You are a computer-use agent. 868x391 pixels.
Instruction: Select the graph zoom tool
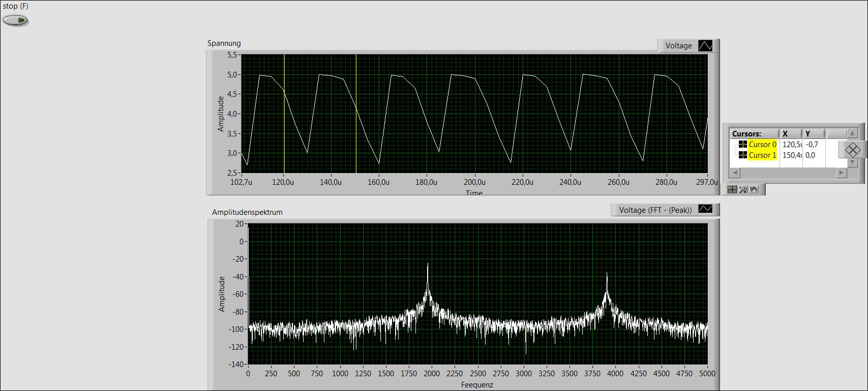[x=743, y=189]
